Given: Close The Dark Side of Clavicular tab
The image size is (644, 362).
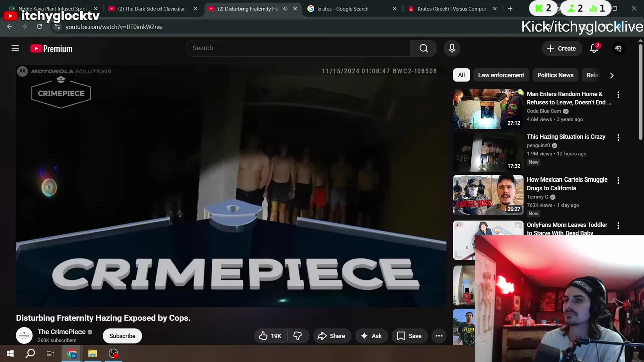Looking at the screenshot, I should point(195,9).
